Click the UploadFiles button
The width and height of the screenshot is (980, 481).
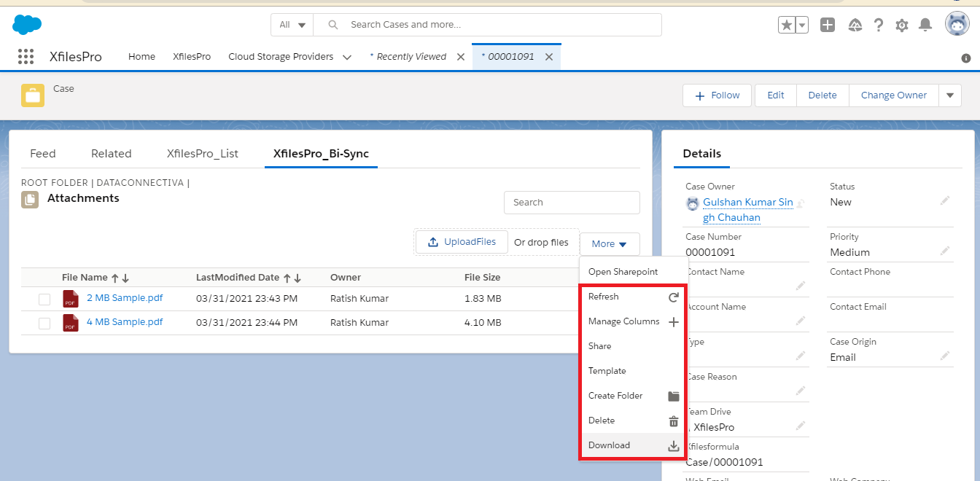tap(462, 242)
